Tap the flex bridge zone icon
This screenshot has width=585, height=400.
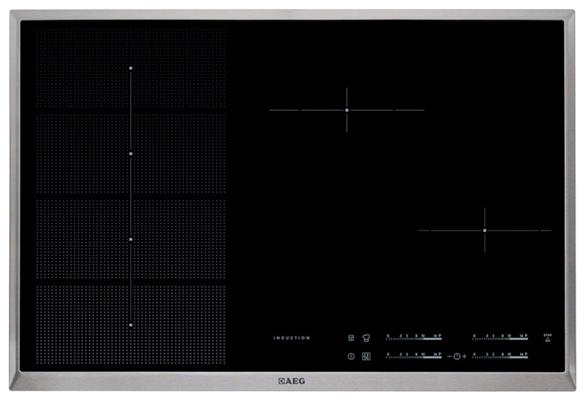click(366, 356)
